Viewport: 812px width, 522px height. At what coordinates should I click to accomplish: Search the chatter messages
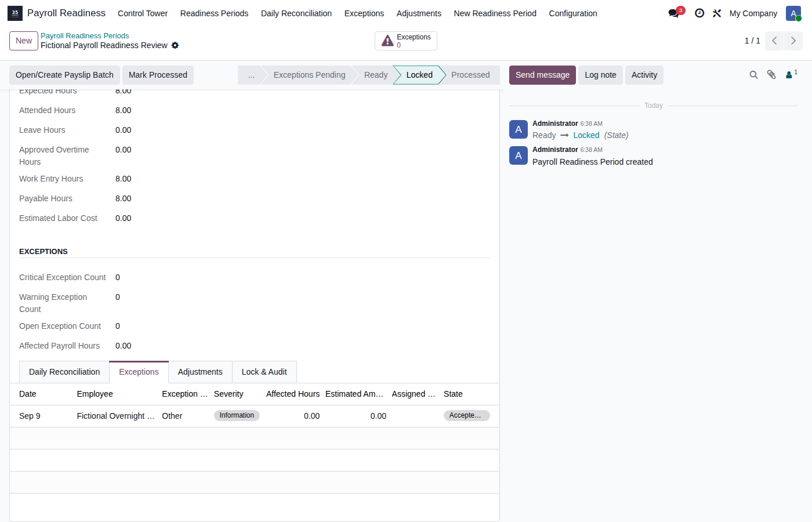coord(753,75)
